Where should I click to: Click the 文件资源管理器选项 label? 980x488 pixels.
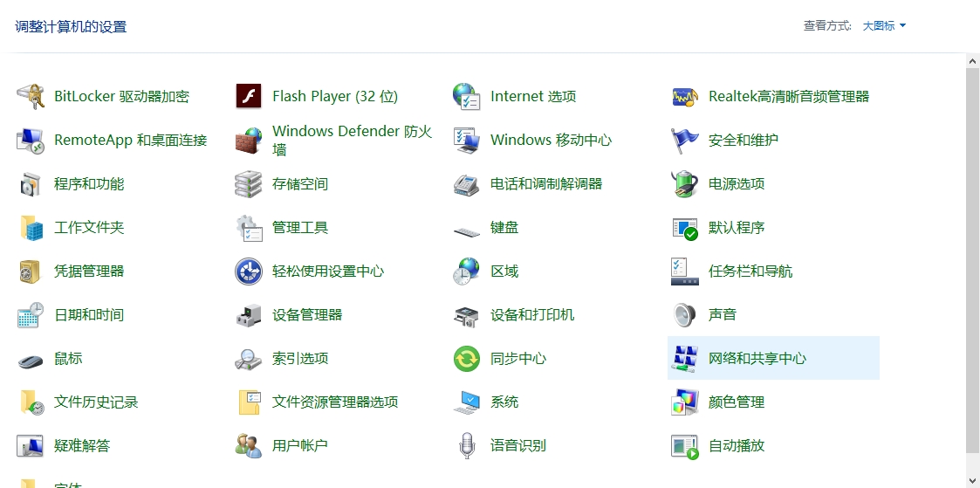pyautogui.click(x=335, y=402)
